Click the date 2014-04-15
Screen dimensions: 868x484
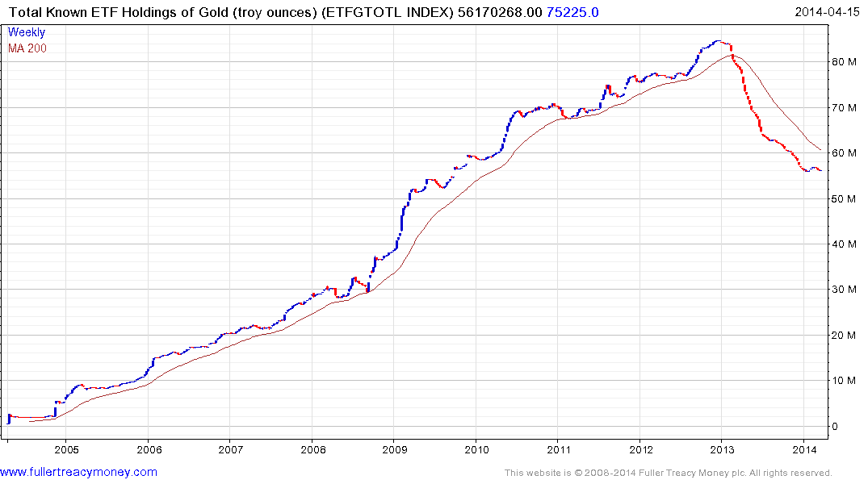tap(827, 12)
